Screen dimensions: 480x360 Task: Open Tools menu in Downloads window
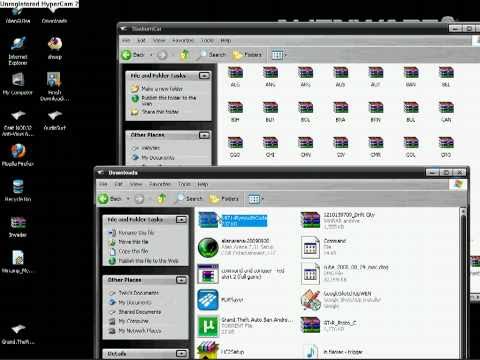coord(184,184)
